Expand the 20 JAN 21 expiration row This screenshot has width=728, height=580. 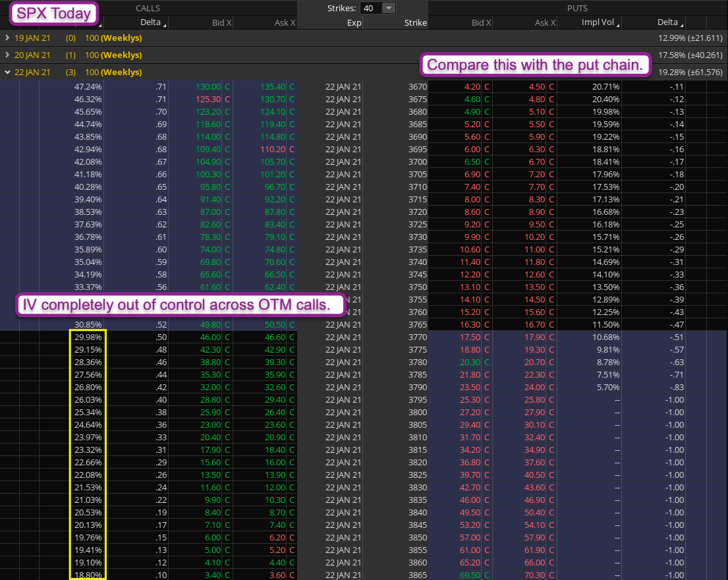click(7, 55)
